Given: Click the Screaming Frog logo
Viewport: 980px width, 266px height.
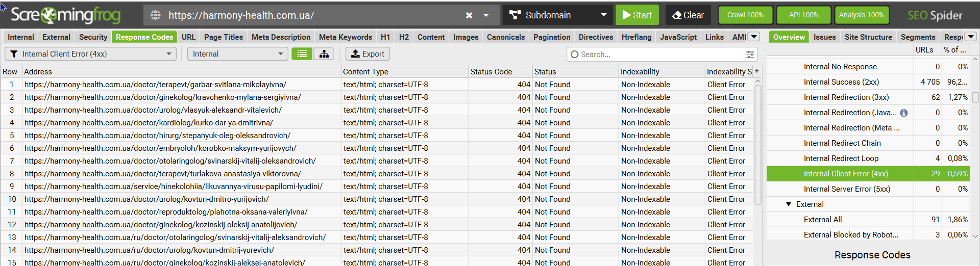Looking at the screenshot, I should tap(65, 15).
